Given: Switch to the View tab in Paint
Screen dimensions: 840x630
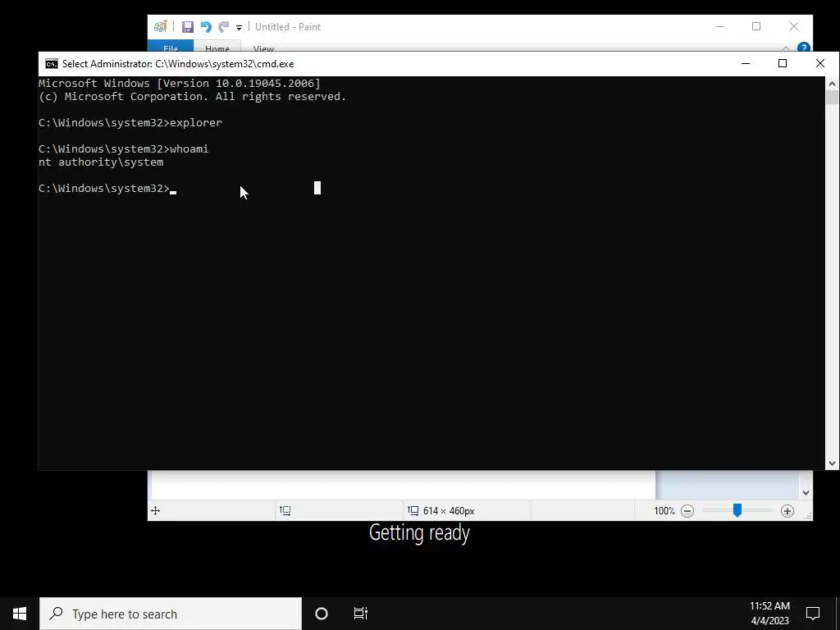Looking at the screenshot, I should (x=263, y=47).
